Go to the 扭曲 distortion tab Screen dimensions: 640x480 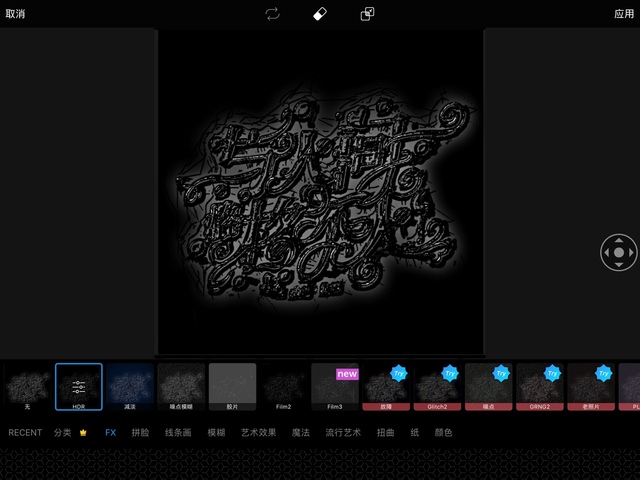pos(385,433)
